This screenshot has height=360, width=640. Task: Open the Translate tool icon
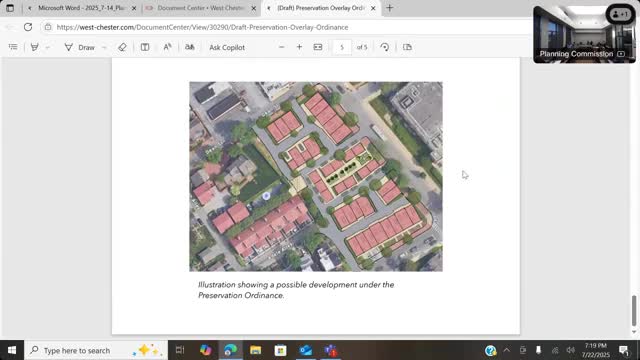point(190,47)
